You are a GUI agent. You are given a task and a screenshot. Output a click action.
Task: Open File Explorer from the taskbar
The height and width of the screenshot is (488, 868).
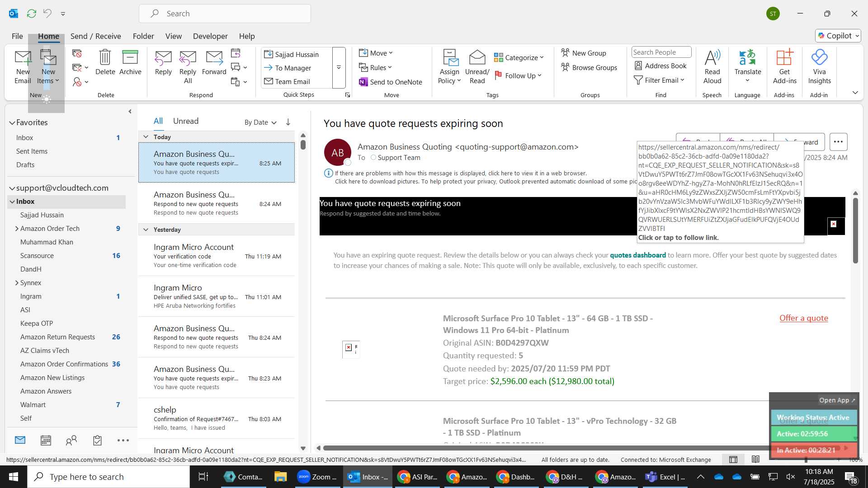280,477
